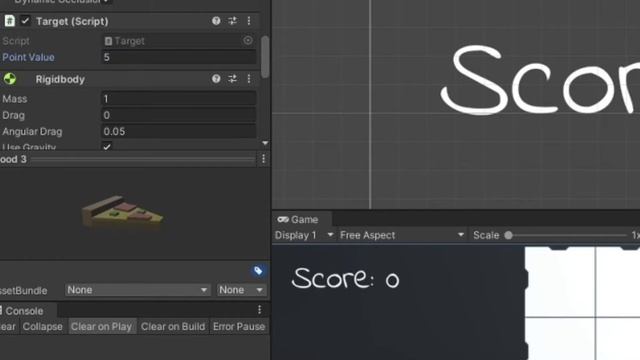Toggle Error Pause in Console
Viewport: 640px width, 360px height.
click(x=239, y=327)
